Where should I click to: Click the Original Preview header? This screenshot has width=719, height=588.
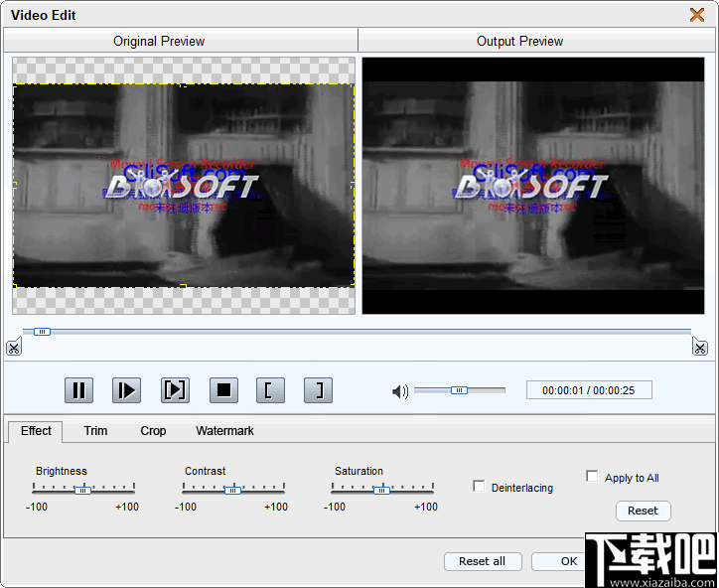159,42
